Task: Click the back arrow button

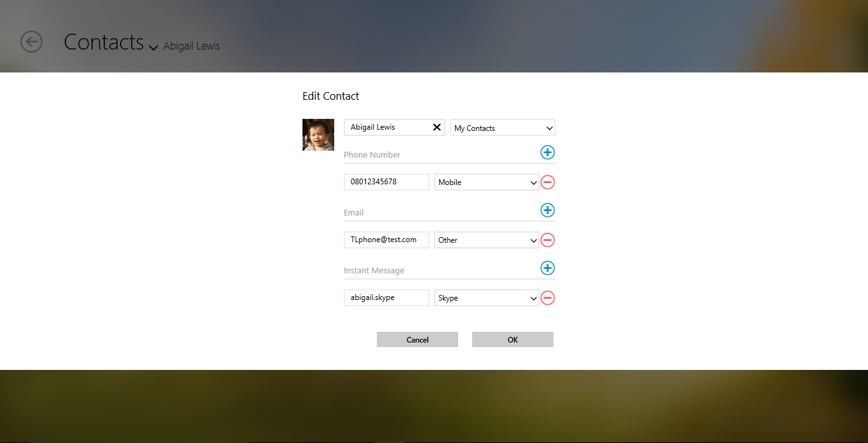Action: 31,42
